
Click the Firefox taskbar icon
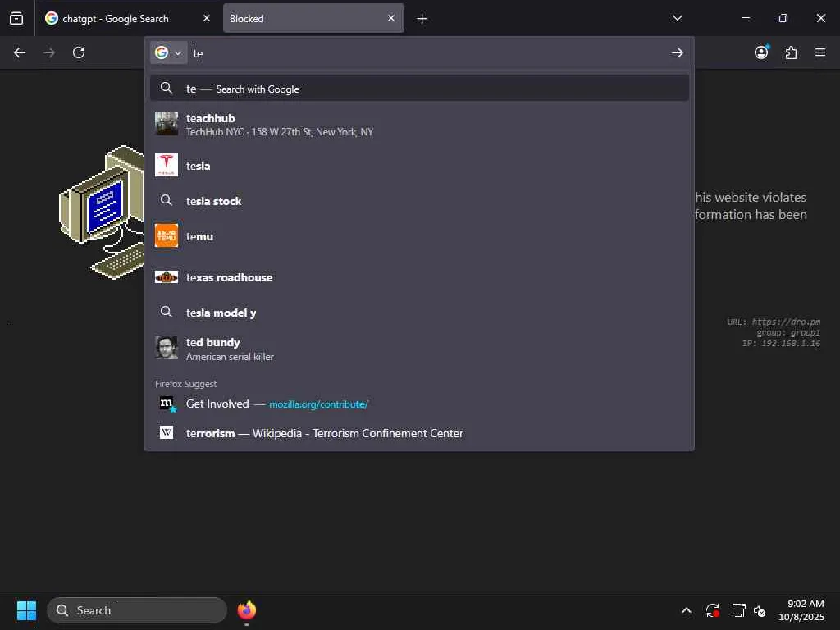[247, 610]
